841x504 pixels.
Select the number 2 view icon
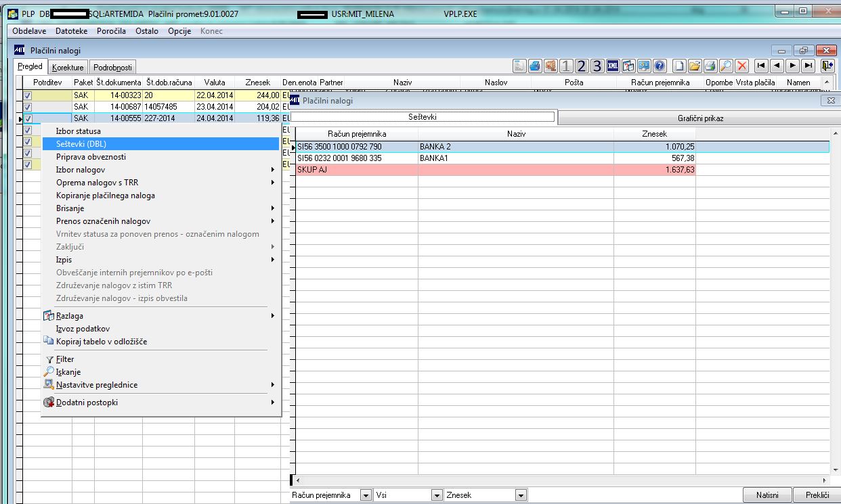pos(582,66)
